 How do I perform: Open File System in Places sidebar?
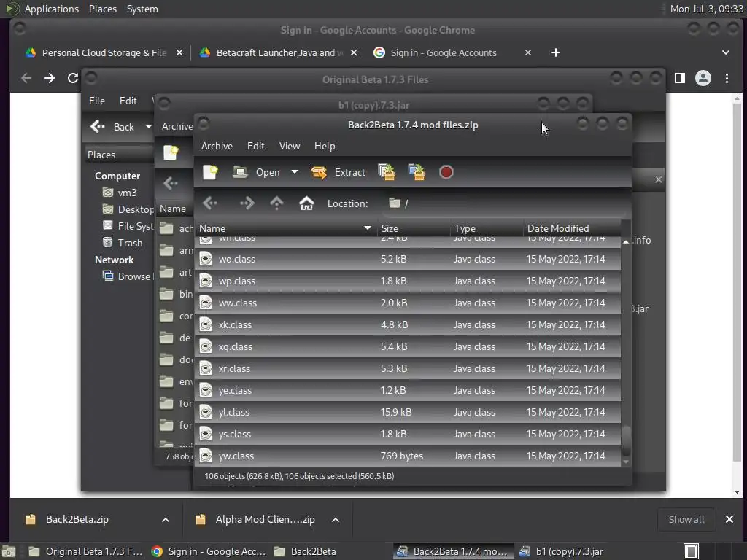[x=128, y=226]
